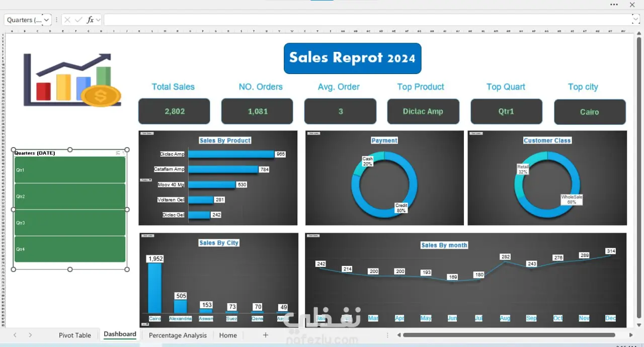Screen dimensions: 644x347
Task: Click the horizontal scrollbar thumb
Action: click(509, 335)
